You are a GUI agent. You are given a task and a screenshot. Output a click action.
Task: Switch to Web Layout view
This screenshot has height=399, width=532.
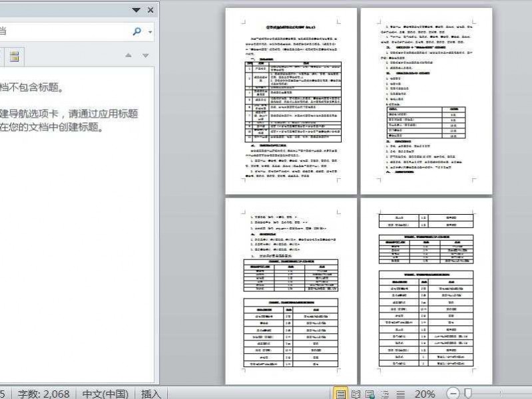[370, 394]
